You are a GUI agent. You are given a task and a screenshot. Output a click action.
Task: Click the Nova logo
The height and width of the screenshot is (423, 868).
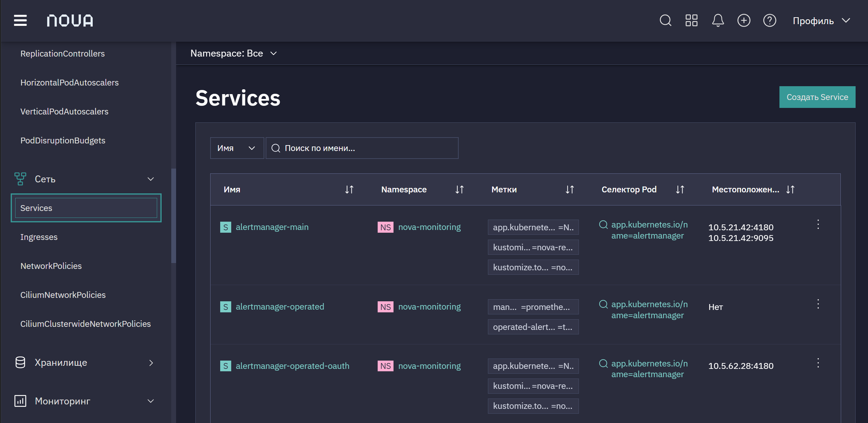(x=70, y=21)
